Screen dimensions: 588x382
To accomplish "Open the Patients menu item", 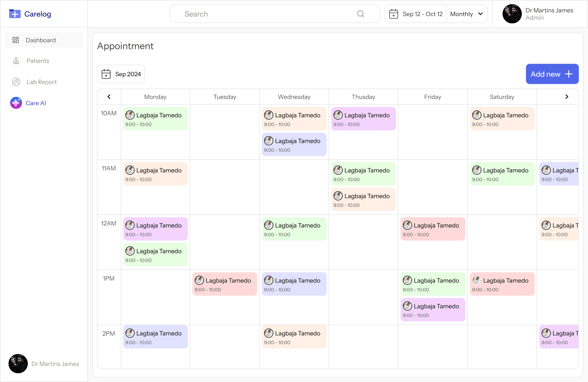I will [x=38, y=61].
